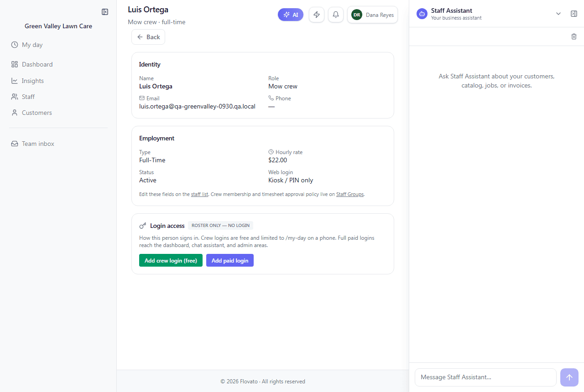Click the Back button

(x=148, y=37)
